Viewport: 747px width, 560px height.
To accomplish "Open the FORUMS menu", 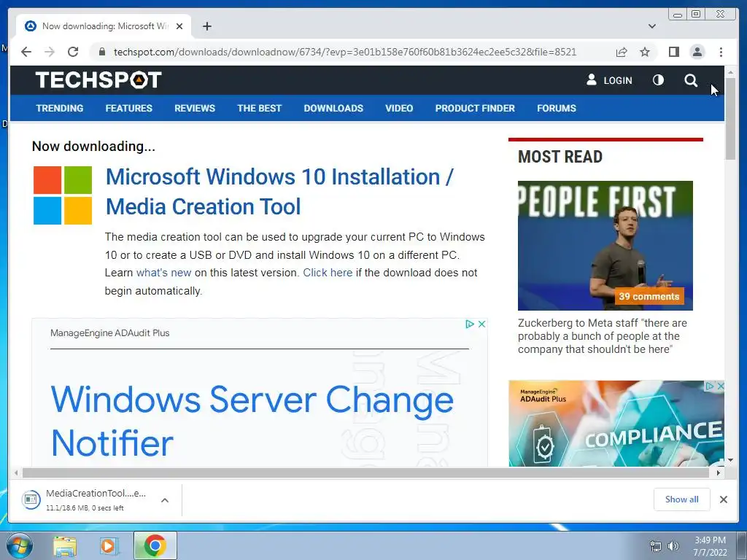I will tap(557, 108).
